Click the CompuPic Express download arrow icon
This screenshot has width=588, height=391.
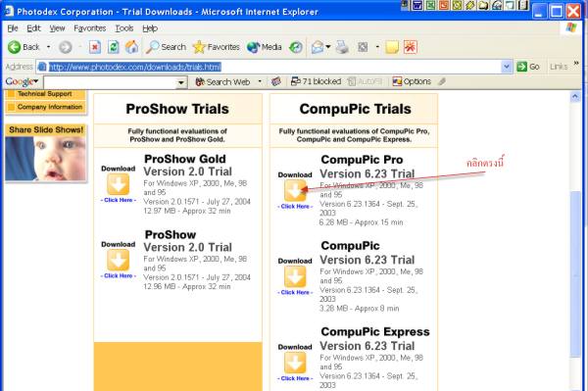coord(295,363)
